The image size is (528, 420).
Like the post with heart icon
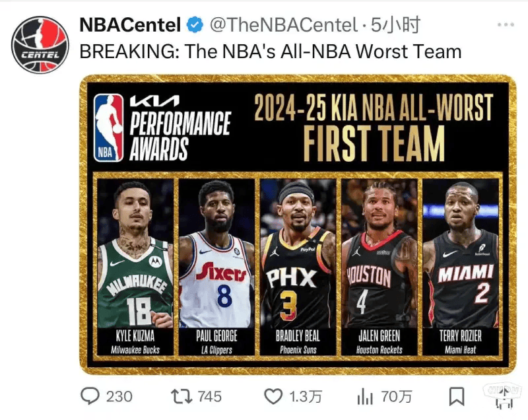(273, 396)
